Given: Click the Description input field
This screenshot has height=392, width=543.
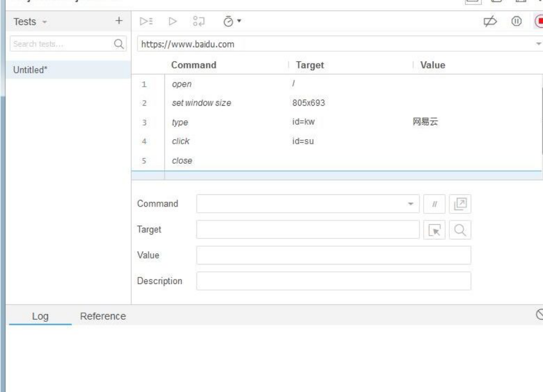Looking at the screenshot, I should click(x=334, y=281).
